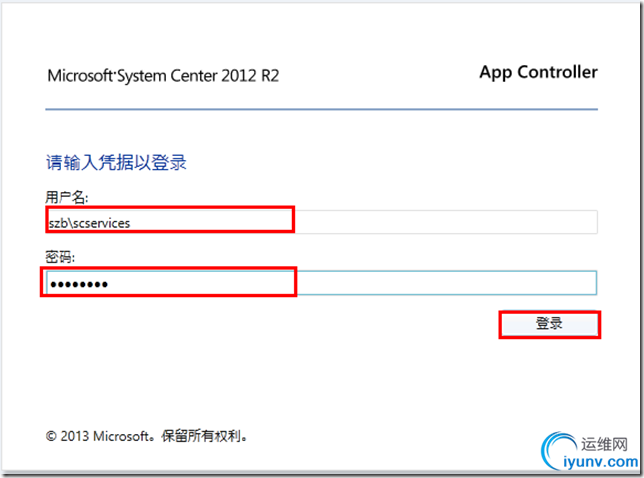
Task: Click the username input field
Action: click(322, 222)
